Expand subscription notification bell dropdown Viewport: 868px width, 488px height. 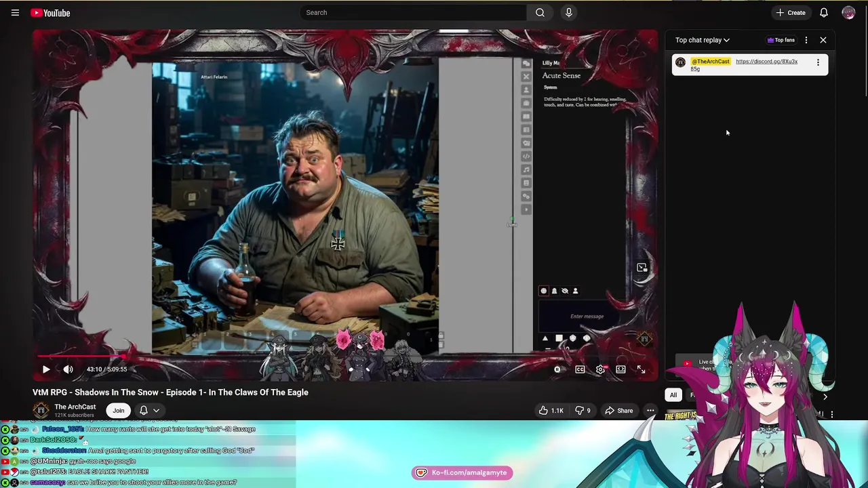(x=149, y=411)
